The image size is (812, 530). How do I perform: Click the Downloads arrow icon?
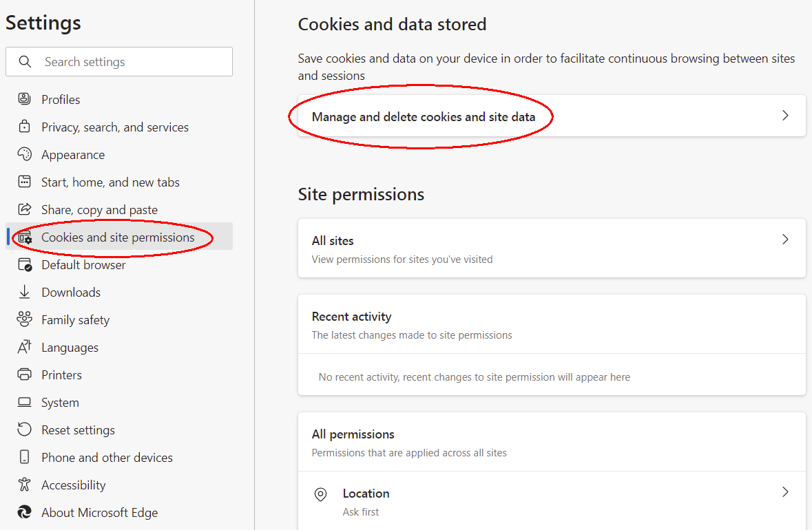25,292
